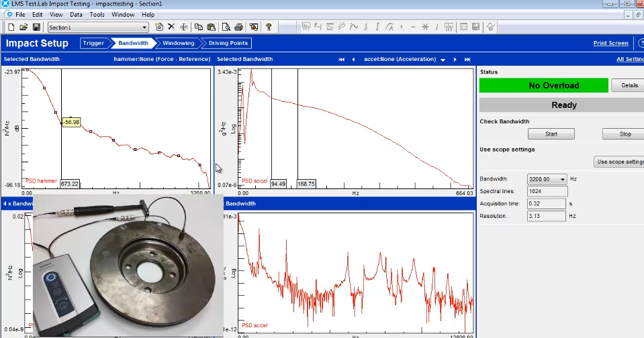
Task: Expand the Section1 dropdown
Action: click(144, 27)
